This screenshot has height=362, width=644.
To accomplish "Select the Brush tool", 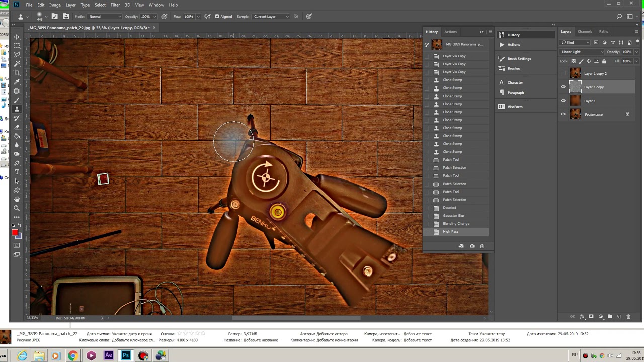I will [x=17, y=100].
